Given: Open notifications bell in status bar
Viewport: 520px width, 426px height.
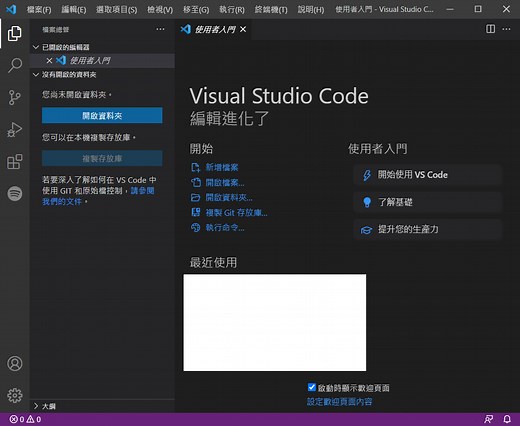Looking at the screenshot, I should [x=507, y=419].
